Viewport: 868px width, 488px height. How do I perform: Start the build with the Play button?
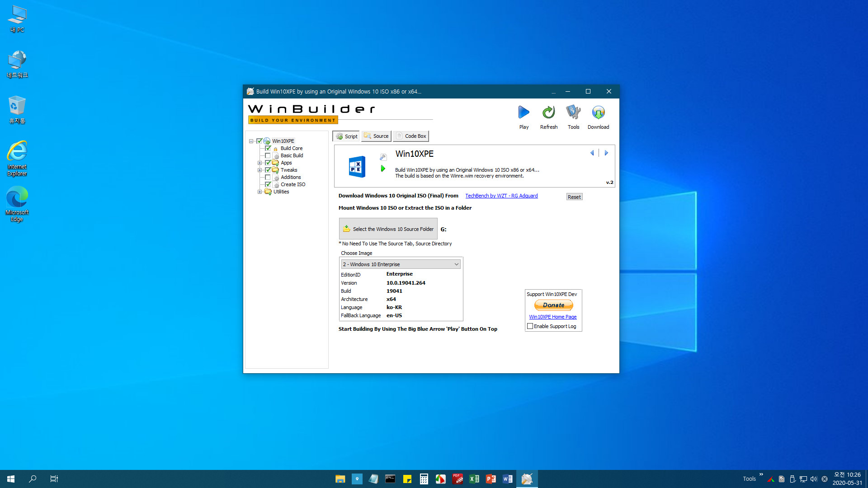click(x=524, y=117)
